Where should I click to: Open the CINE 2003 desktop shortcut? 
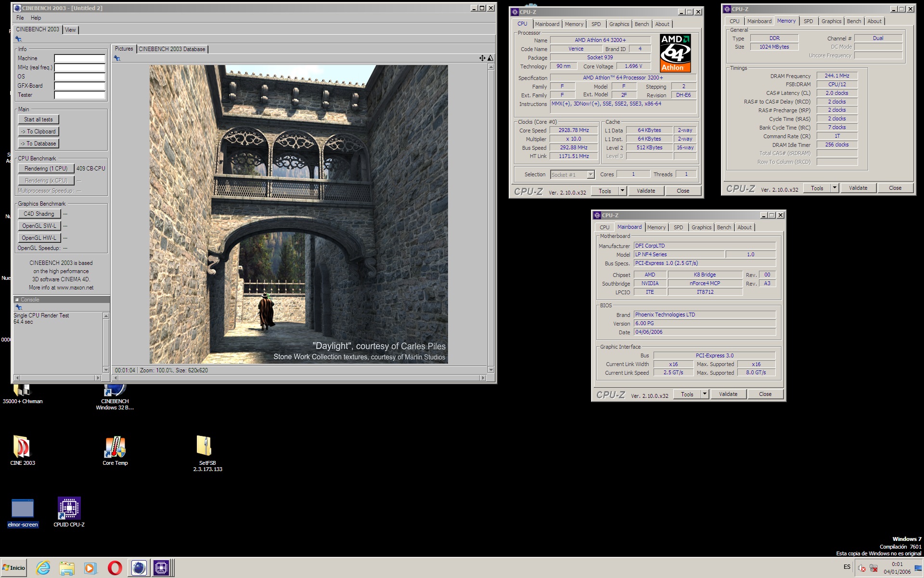(22, 450)
